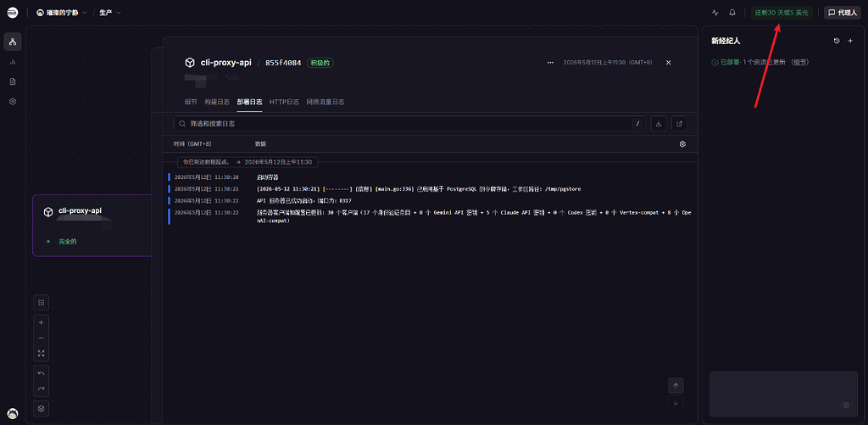Focus the 筛选和搜索日志 search field
Viewport: 868px width, 425px height.
409,124
